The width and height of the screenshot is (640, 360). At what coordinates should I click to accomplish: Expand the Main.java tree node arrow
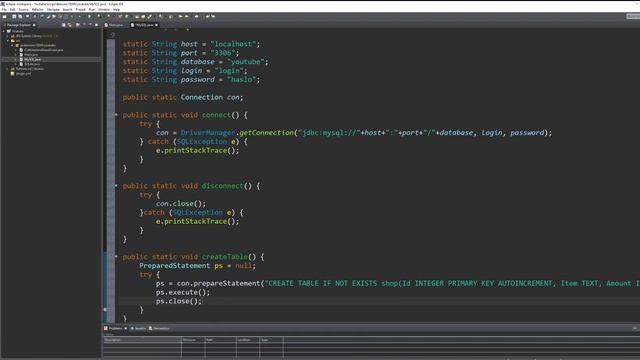tap(16, 55)
